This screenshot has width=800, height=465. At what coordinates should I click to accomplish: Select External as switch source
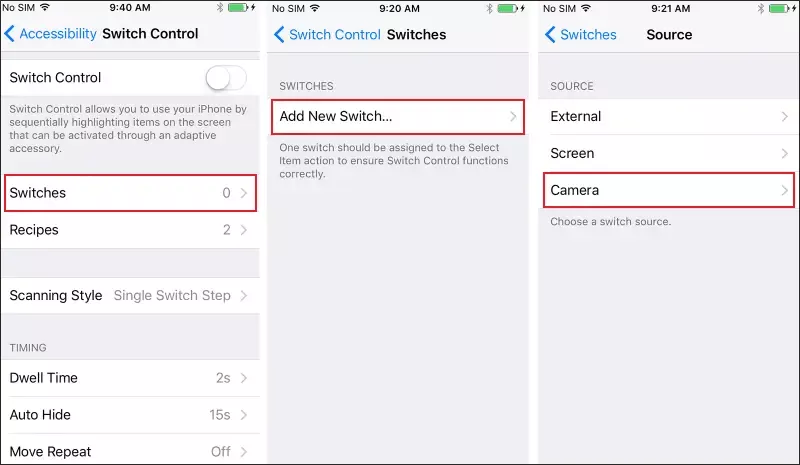pos(668,117)
